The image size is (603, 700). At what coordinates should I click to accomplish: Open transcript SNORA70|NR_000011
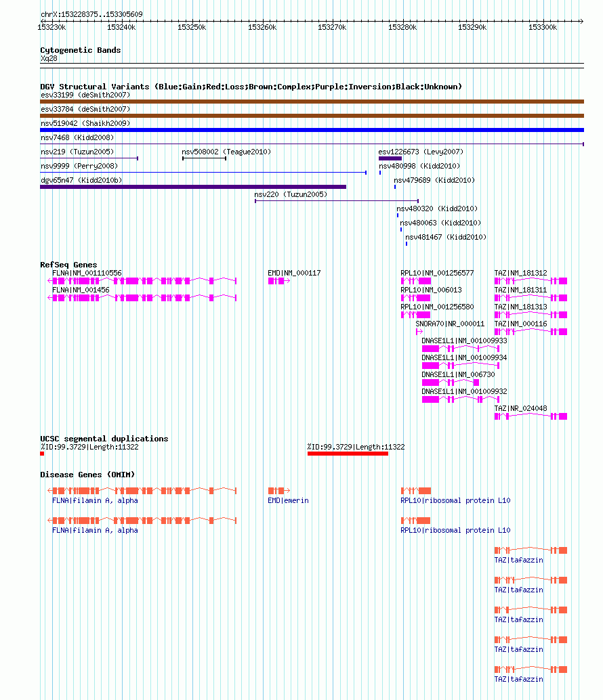(x=419, y=332)
